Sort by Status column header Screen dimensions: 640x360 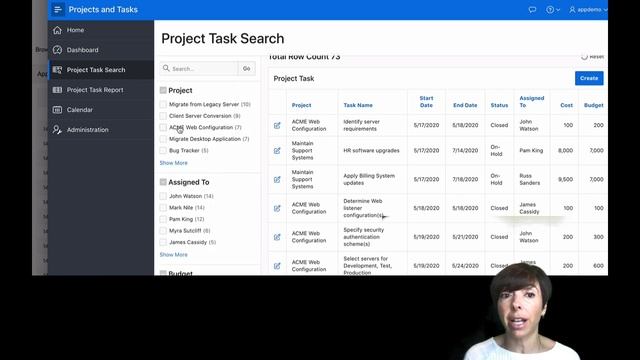click(x=499, y=105)
